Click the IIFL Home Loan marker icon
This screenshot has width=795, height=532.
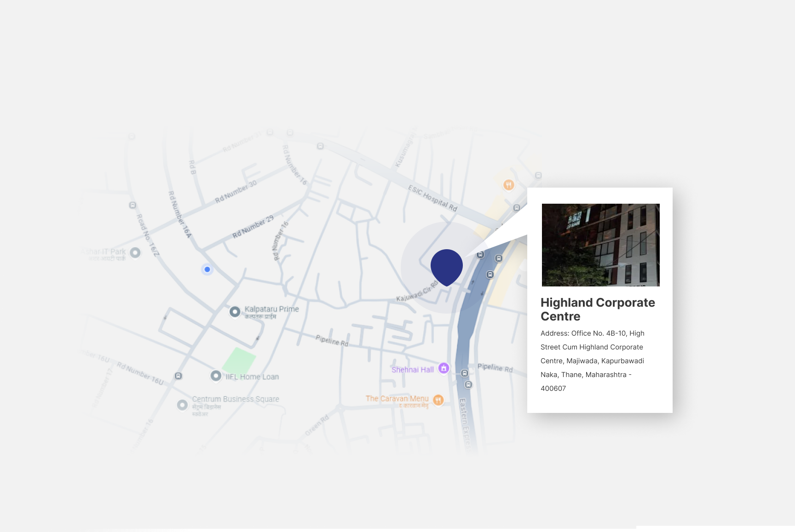pyautogui.click(x=216, y=376)
